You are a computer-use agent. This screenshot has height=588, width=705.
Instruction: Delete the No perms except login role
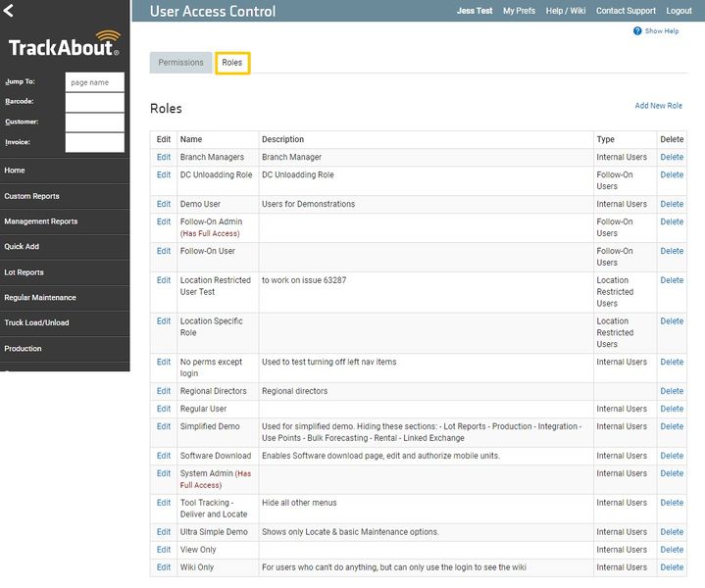point(672,362)
